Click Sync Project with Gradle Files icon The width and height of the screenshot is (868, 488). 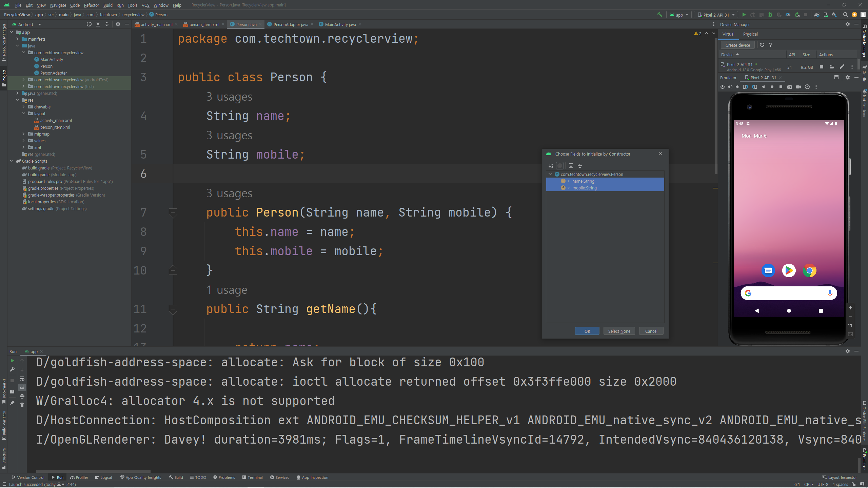[817, 15]
